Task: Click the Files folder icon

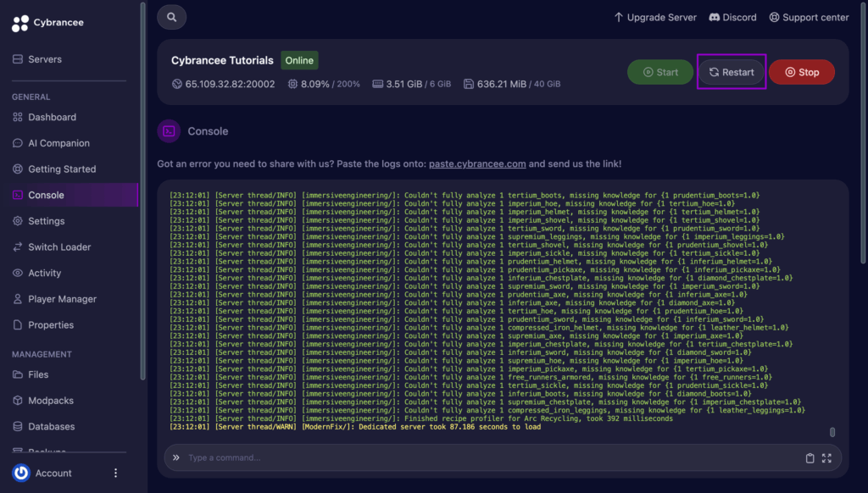Action: click(18, 374)
